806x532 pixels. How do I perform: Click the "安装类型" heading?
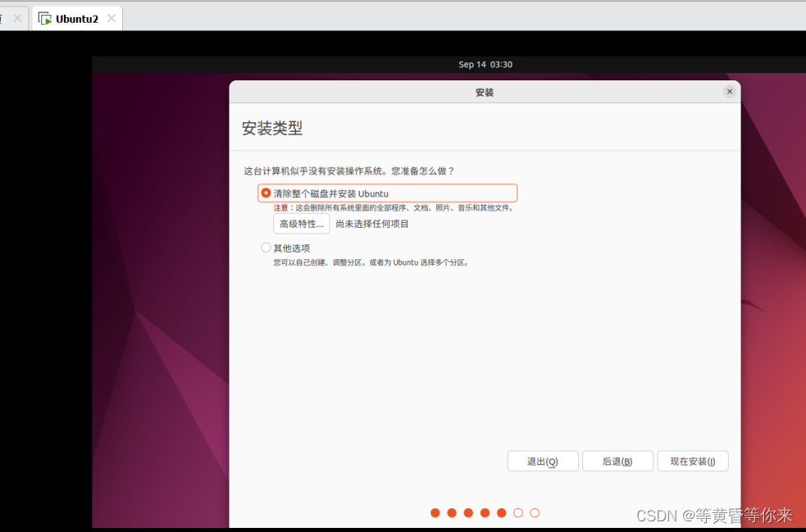(x=272, y=128)
